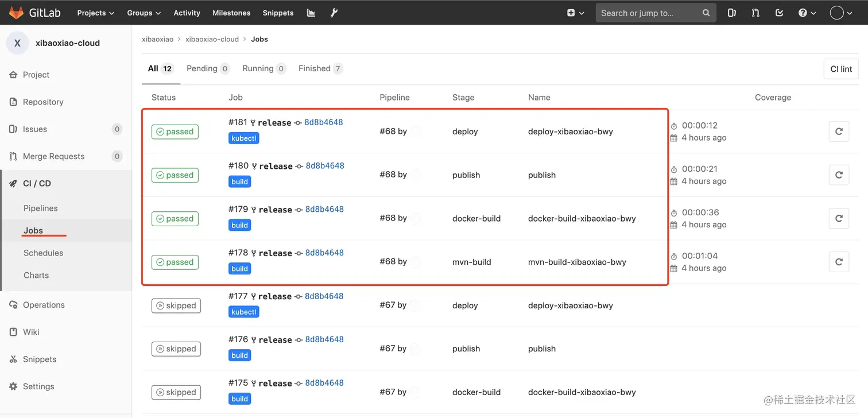Open release branch of job #179
The image size is (868, 418).
tap(276, 210)
